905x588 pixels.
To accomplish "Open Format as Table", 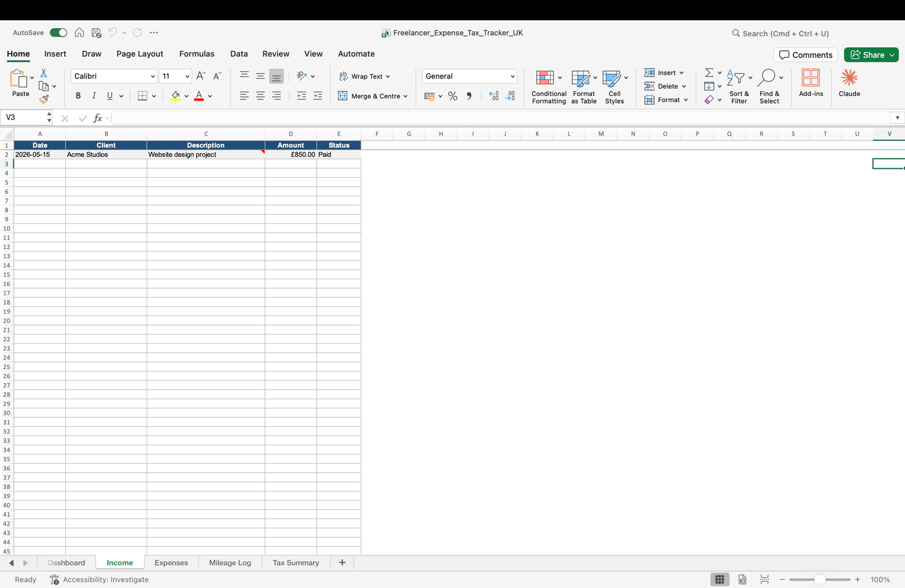I will [583, 87].
